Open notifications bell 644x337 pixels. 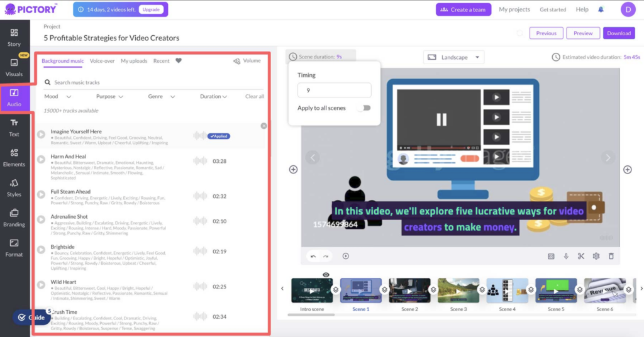601,9
